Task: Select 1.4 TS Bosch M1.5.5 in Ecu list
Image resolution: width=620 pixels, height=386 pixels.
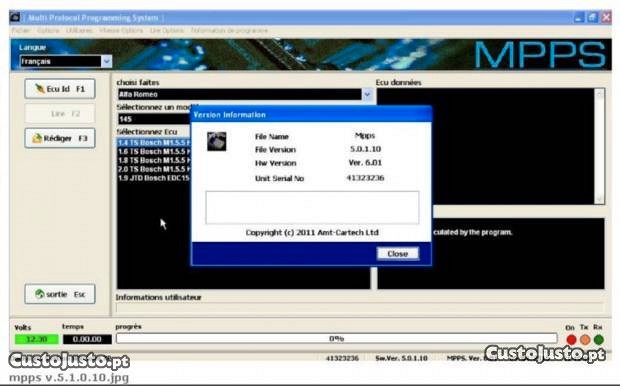Action: pos(154,143)
